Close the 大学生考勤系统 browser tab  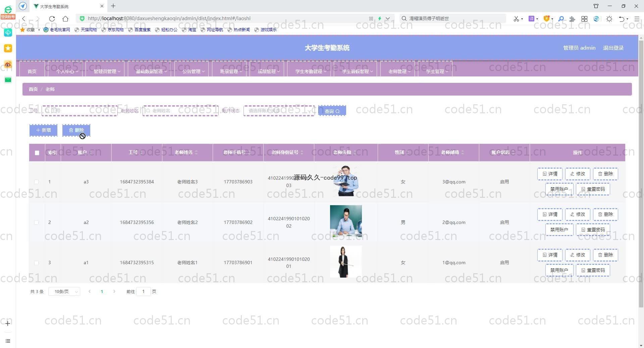[x=102, y=6]
